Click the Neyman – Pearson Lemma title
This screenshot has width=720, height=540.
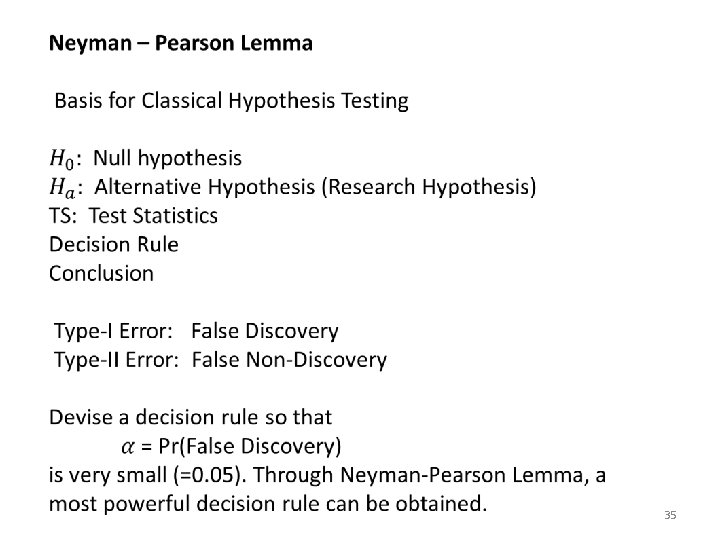point(181,44)
